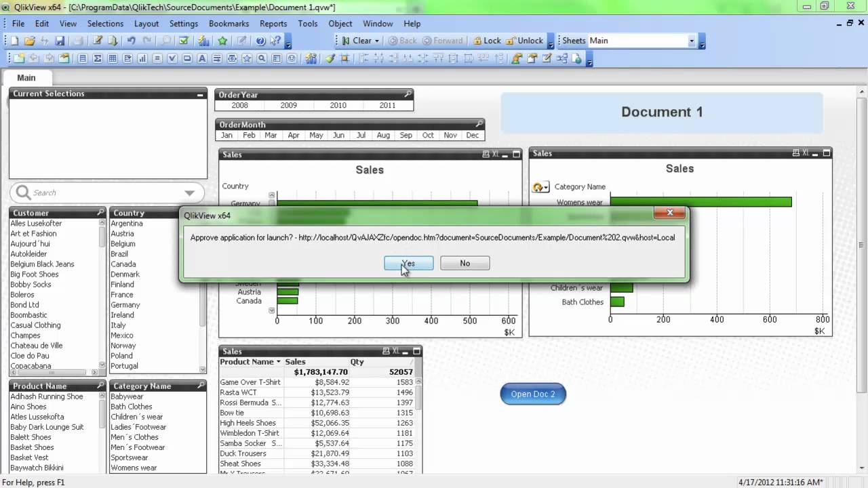Select Sep in the OrderMonth box
The height and width of the screenshot is (488, 868).
[406, 135]
